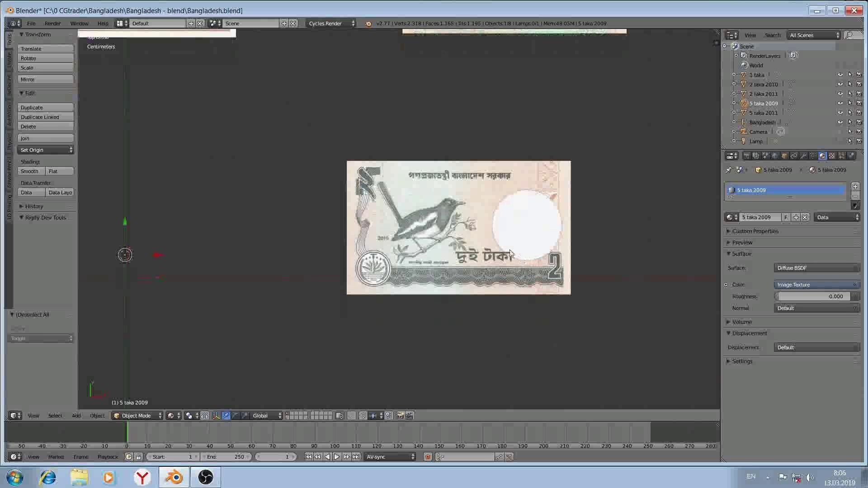Screen dimensions: 868x488
Task: Open the Particles properties tab
Action: 841,155
